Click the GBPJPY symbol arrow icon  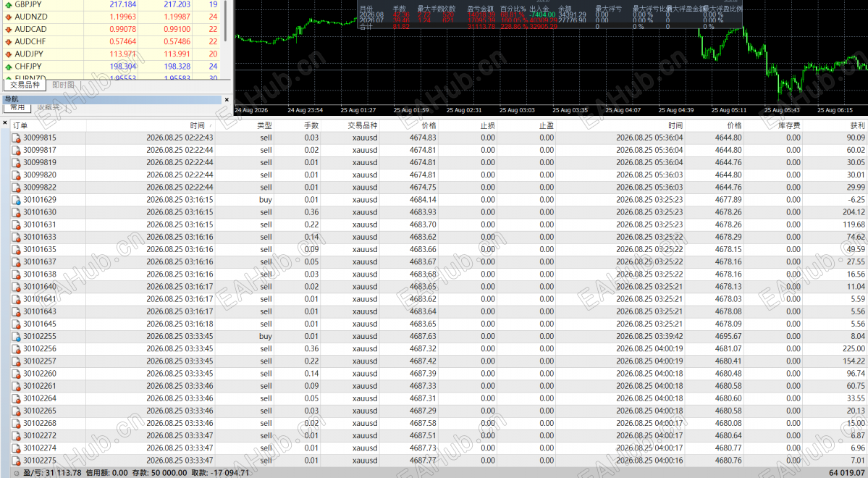[8, 4]
